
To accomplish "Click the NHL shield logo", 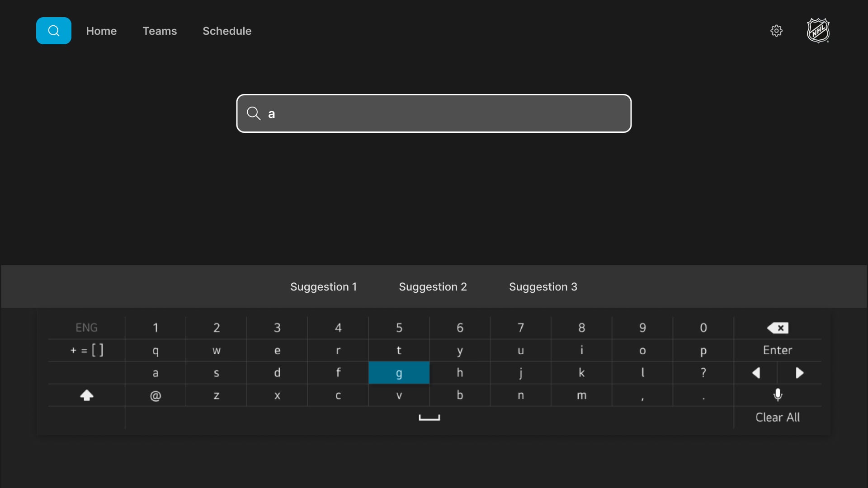I will point(818,31).
